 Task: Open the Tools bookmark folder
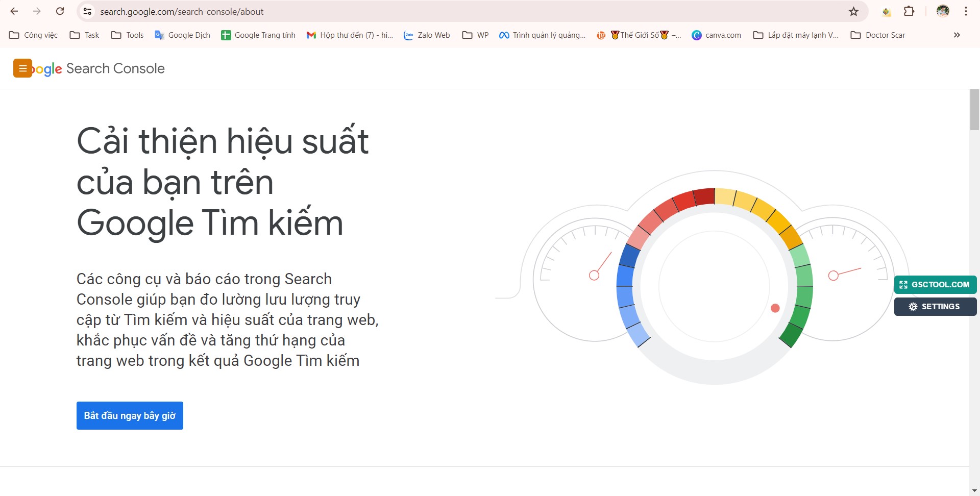pyautogui.click(x=128, y=35)
